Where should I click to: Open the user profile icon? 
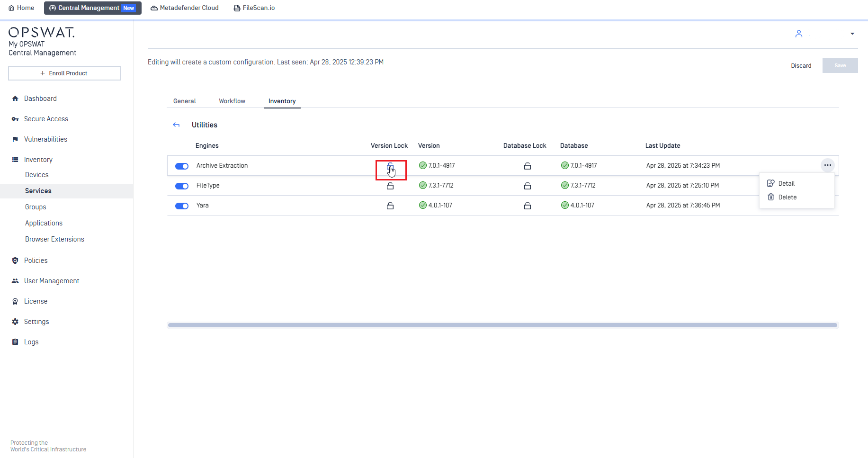click(799, 34)
